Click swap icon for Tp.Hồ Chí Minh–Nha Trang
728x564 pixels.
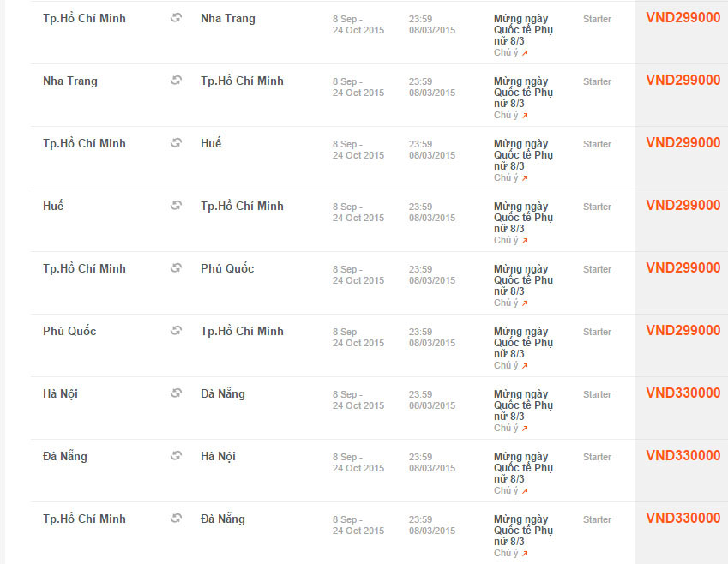[x=176, y=18]
